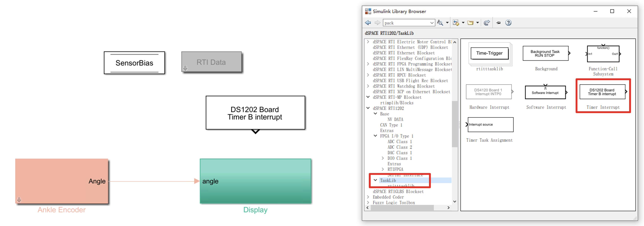Click the new model icon

[x=456, y=23]
